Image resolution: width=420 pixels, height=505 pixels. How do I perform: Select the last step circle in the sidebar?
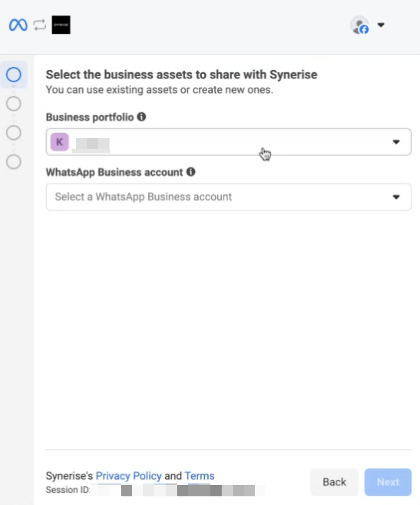(13, 162)
